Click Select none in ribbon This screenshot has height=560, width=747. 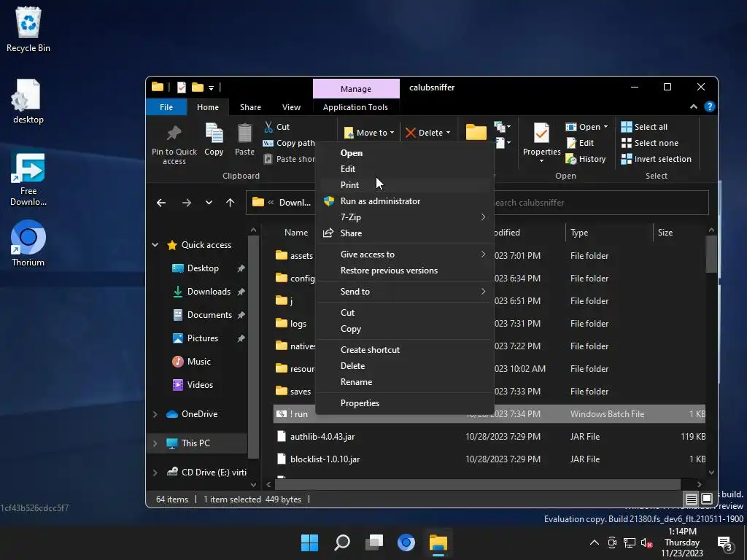650,143
